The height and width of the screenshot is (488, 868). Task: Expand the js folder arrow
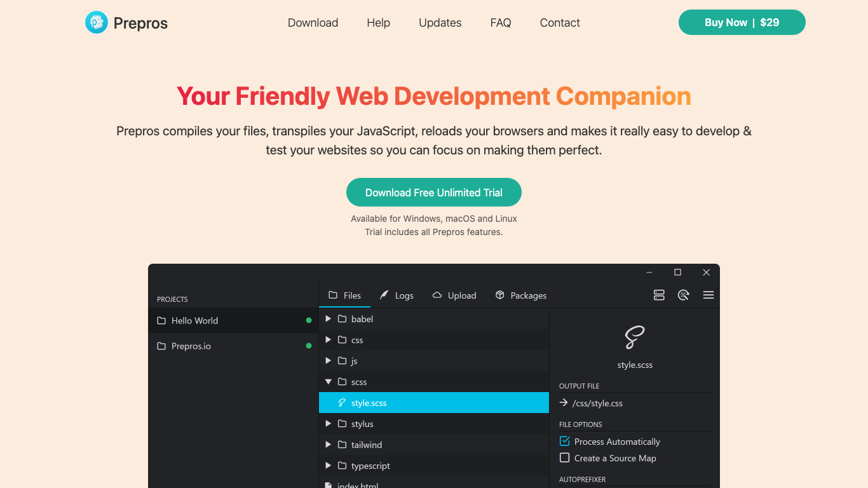pos(329,360)
